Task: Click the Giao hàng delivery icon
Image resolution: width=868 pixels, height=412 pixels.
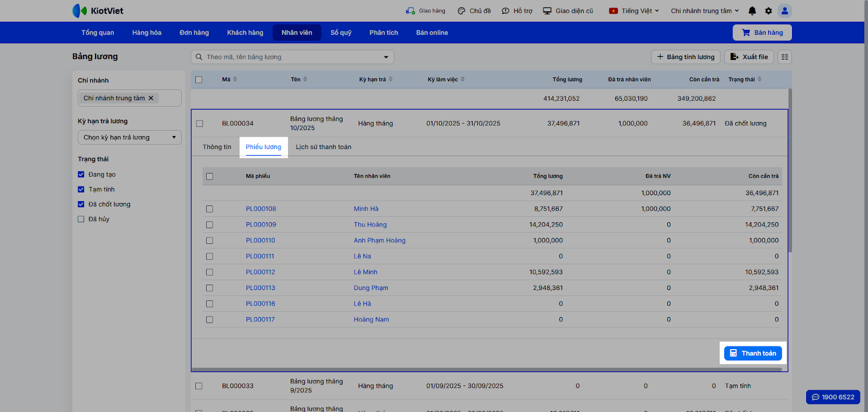Action: click(x=410, y=11)
